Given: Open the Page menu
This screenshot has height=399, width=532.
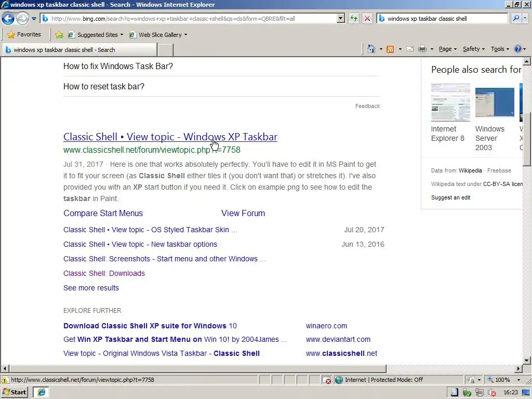Looking at the screenshot, I should tap(447, 49).
